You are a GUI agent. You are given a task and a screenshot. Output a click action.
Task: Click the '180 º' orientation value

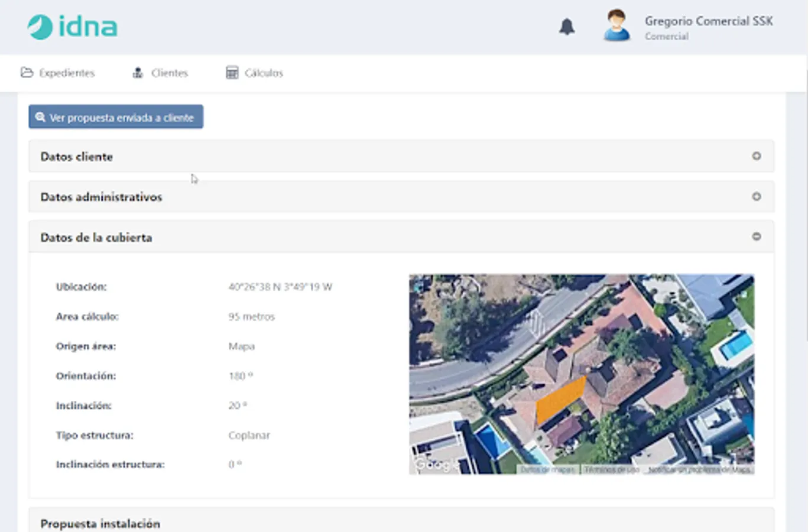241,376
